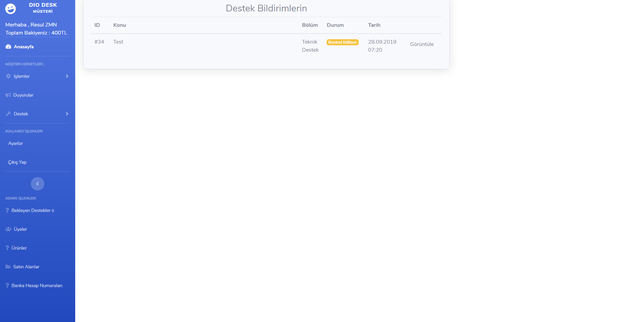The width and height of the screenshot is (644, 322).
Task: Click the DIO DESK smiley logo icon
Action: pos(10,9)
